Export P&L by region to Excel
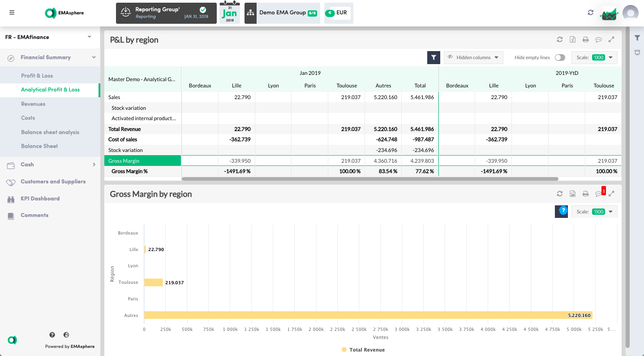The height and width of the screenshot is (356, 644). pyautogui.click(x=572, y=39)
